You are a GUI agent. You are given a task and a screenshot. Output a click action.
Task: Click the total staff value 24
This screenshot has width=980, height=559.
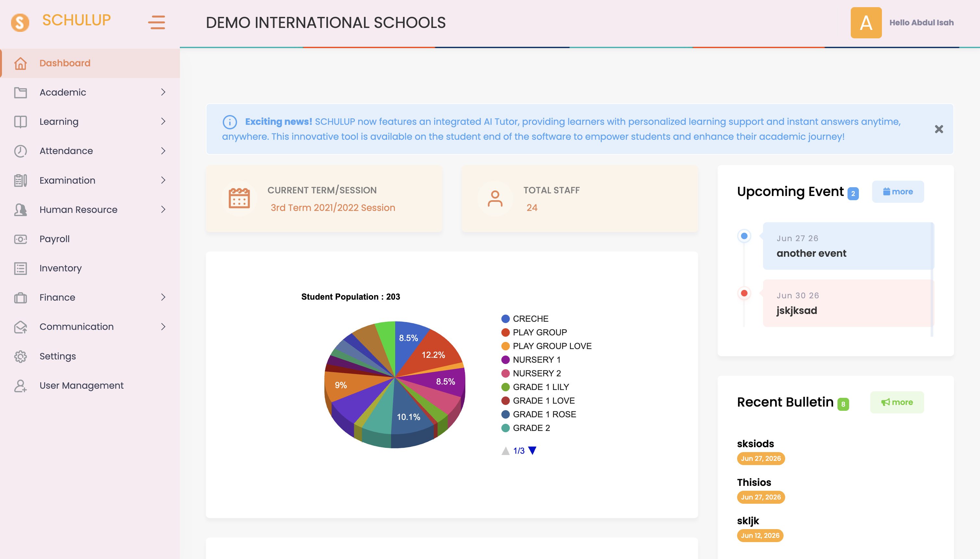(532, 208)
